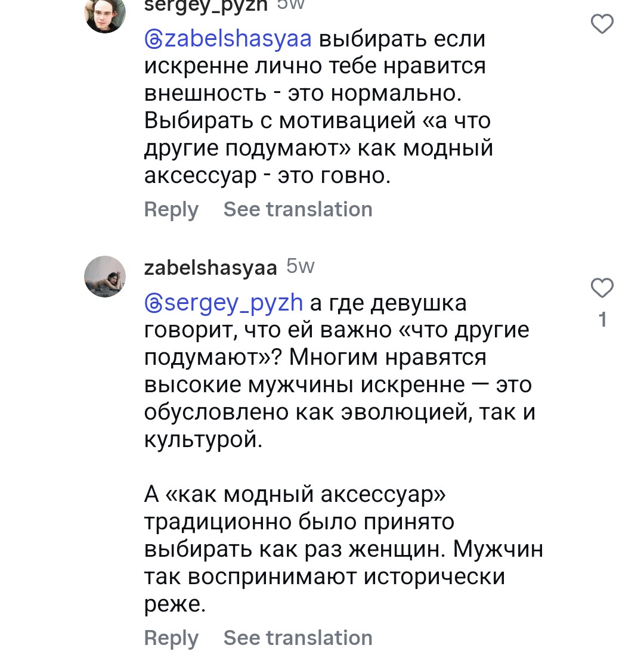This screenshot has height=670, width=644.
Task: Click the blue @sergey_pyzh mention
Action: [224, 303]
